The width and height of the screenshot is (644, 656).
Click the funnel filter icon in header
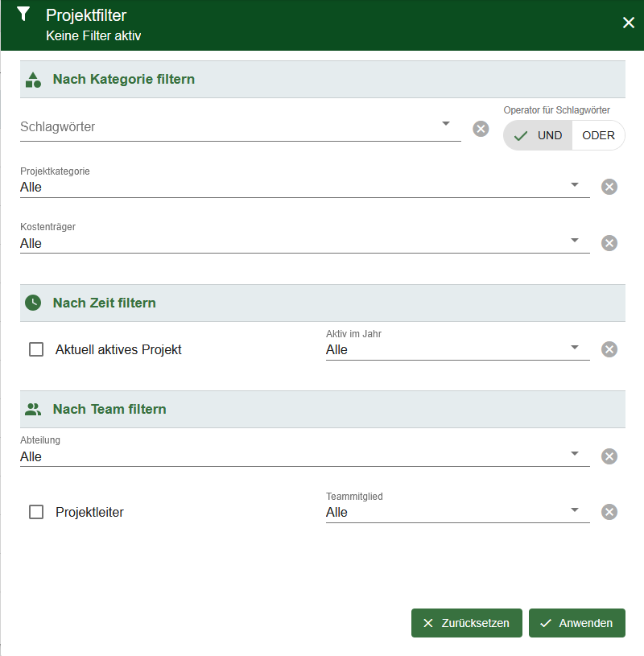coord(23,14)
